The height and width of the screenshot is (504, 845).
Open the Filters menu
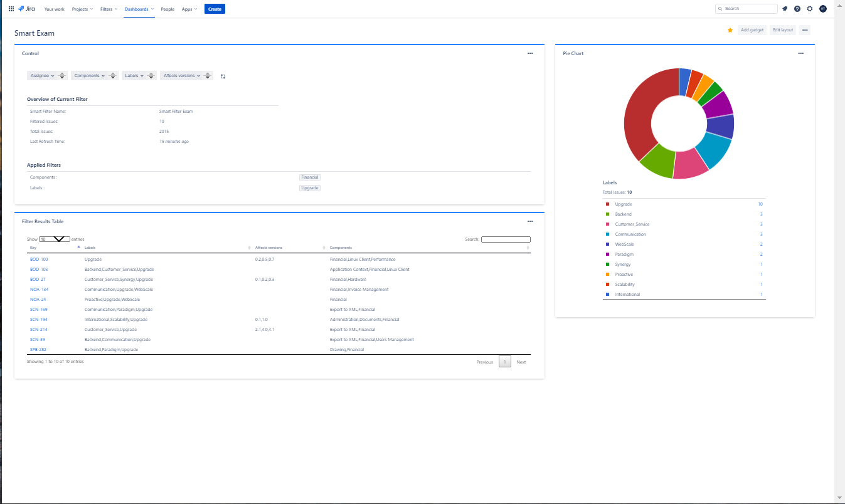pyautogui.click(x=109, y=9)
